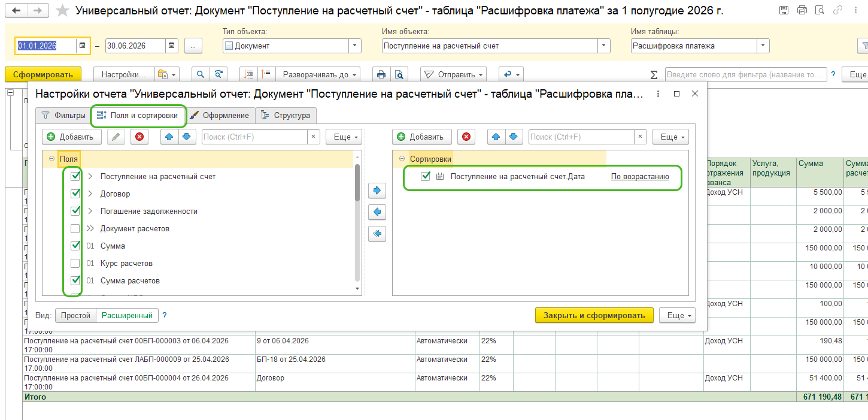The image size is (868, 420).
Task: Click Закрыть и сформировать button
Action: [594, 315]
